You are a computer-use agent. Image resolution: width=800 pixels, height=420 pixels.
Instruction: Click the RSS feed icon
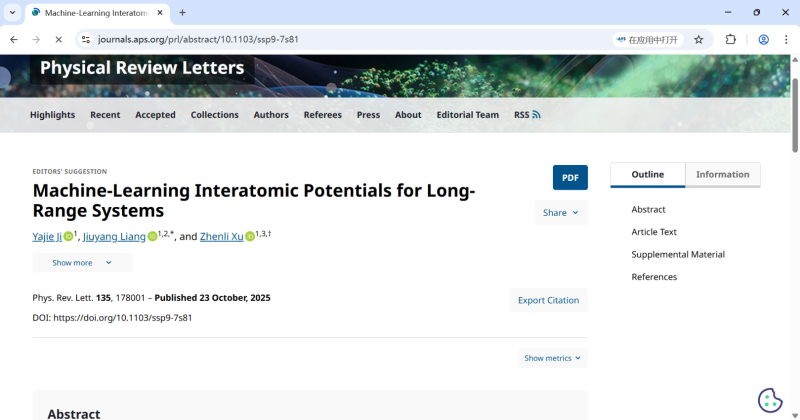(536, 115)
